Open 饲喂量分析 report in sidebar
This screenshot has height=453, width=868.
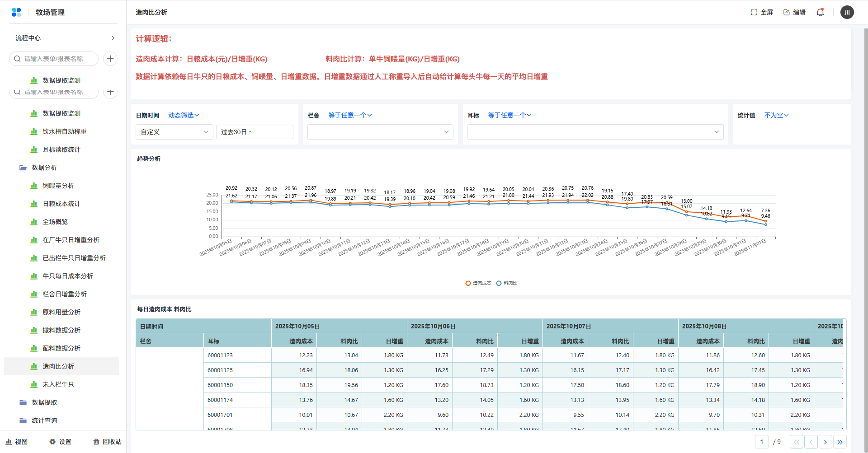click(58, 186)
